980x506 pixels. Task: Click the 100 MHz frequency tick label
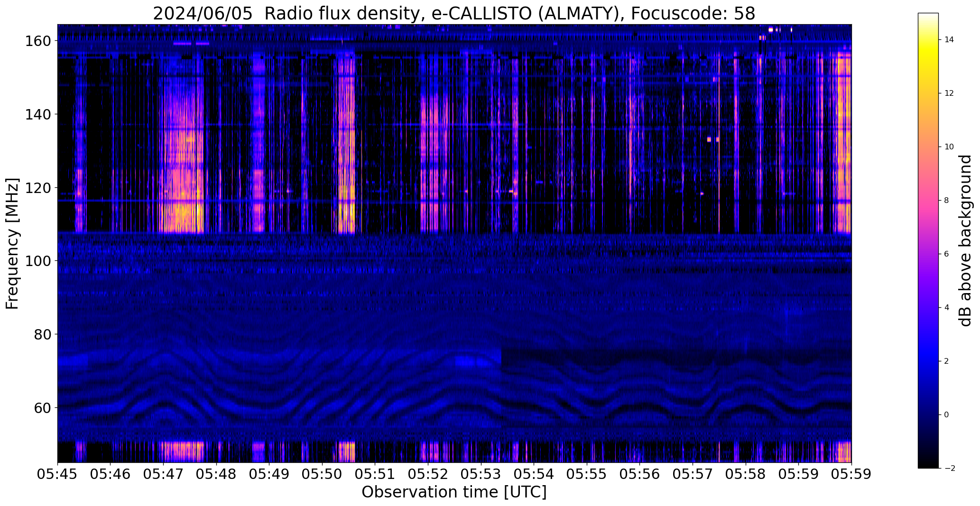coord(38,261)
